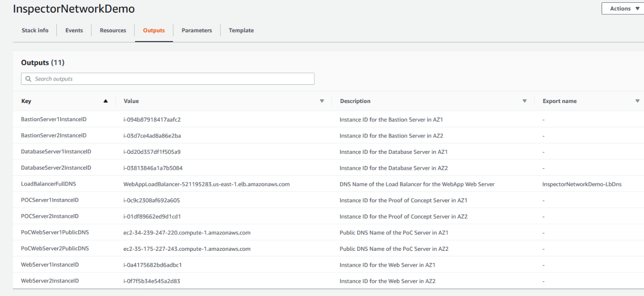
Task: Click the InspectorNetworkDemo-LbDns export name
Action: pos(582,184)
